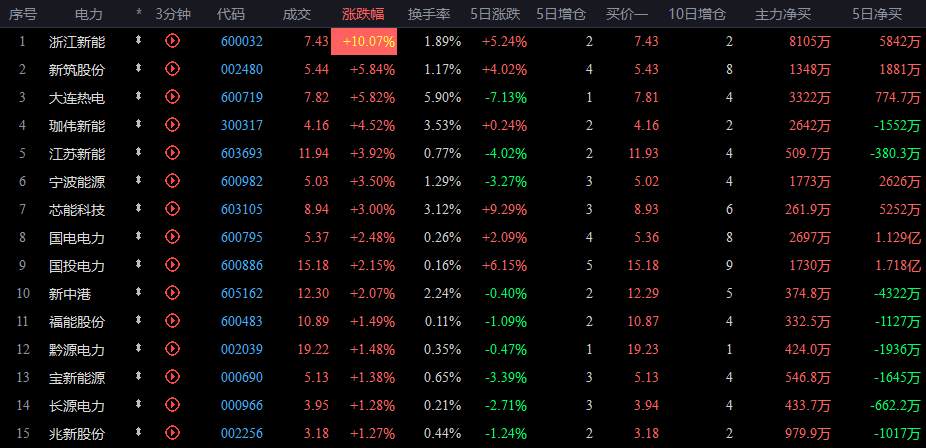Screen dimensions: 926x448
Task: Open 3-minute play icon for 国电电力
Action: tap(172, 237)
